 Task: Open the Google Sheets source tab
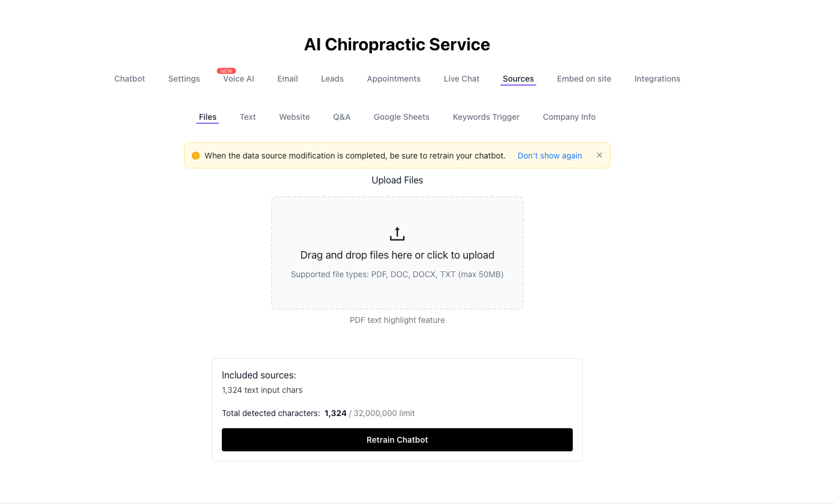tap(401, 117)
